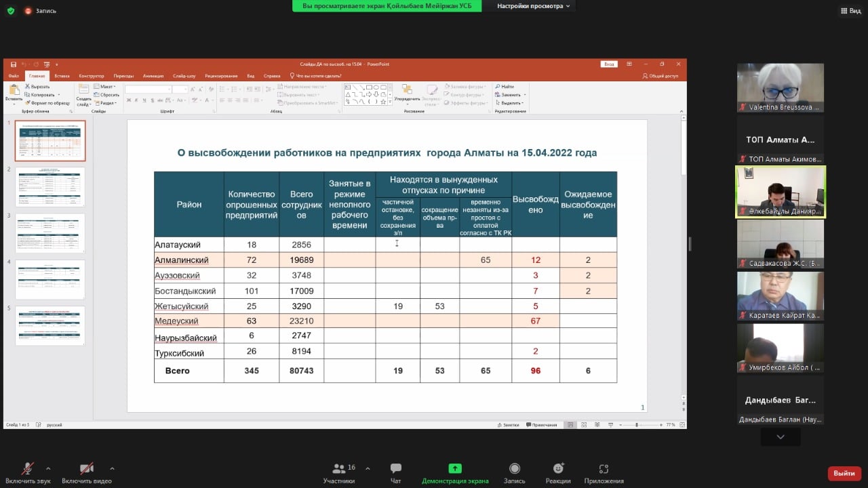Switch to the Анимация ribbon tab
This screenshot has width=868, height=488.
[x=153, y=76]
